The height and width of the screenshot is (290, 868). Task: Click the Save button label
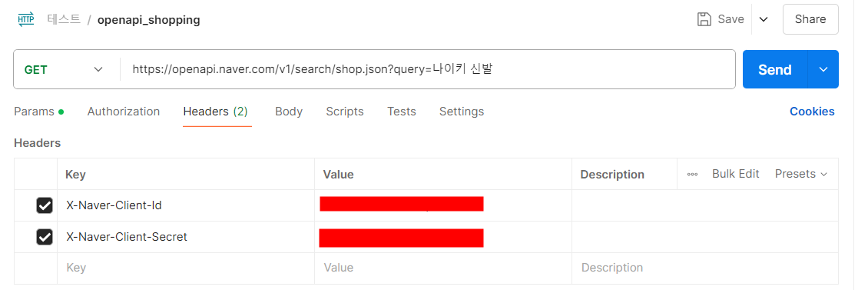(x=731, y=19)
